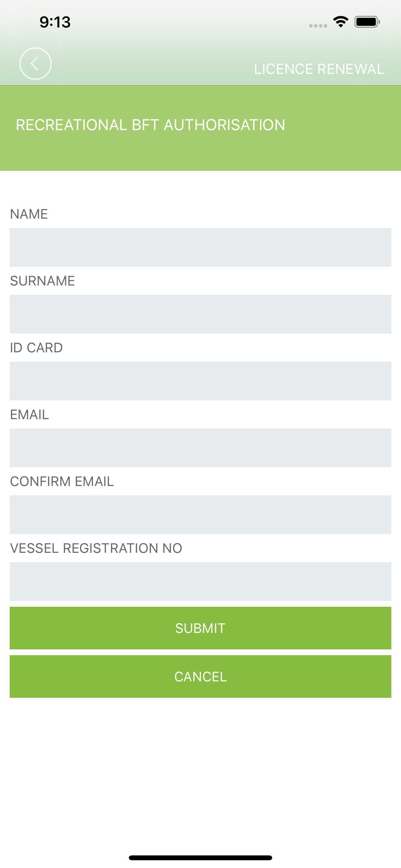Screen dimensions: 401x868
Task: Focus the SURNAME text field
Action: click(200, 314)
